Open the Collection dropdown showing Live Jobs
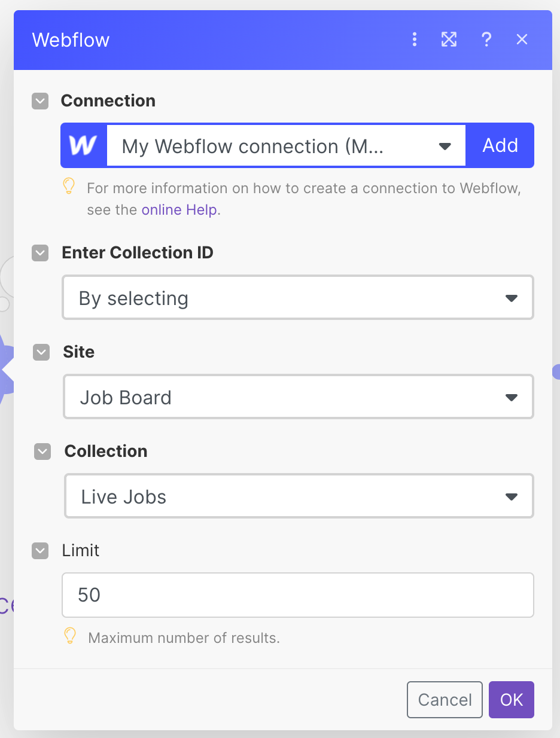This screenshot has width=560, height=738. [x=299, y=496]
